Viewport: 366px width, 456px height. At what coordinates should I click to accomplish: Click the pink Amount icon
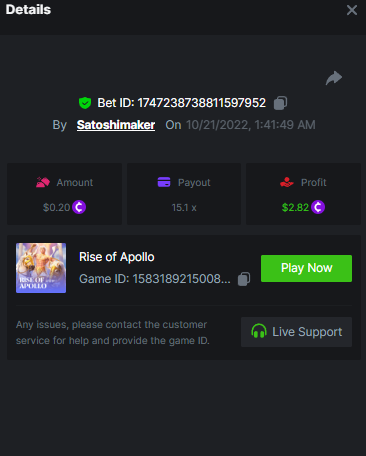(43, 182)
